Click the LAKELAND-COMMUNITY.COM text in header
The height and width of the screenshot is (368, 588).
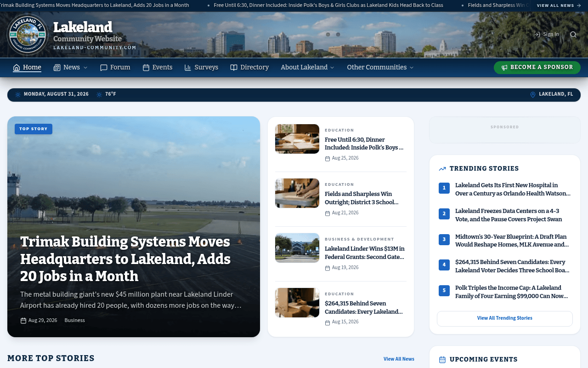tap(95, 48)
